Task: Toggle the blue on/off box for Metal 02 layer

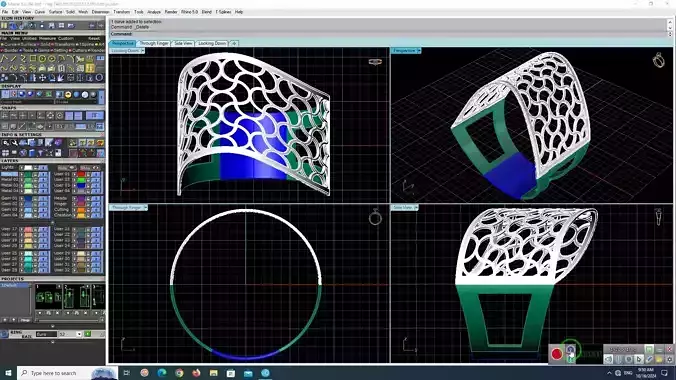Action: [43, 180]
